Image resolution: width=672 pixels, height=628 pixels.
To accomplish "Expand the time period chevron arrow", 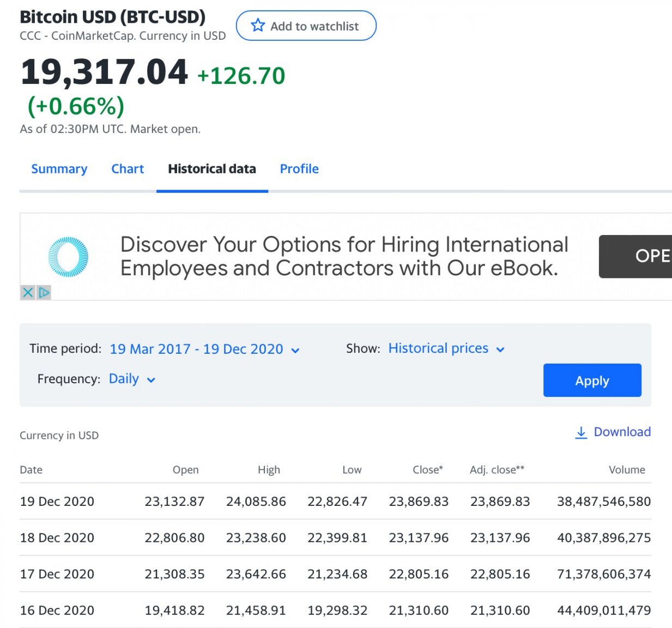I will coord(295,351).
